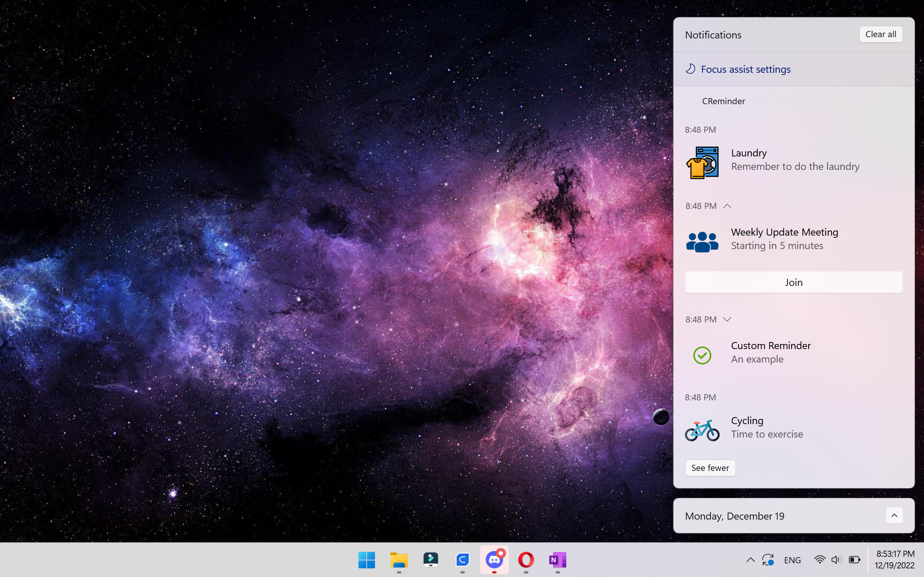Image resolution: width=924 pixels, height=577 pixels.
Task: Click the sync update tray icon
Action: 767,560
